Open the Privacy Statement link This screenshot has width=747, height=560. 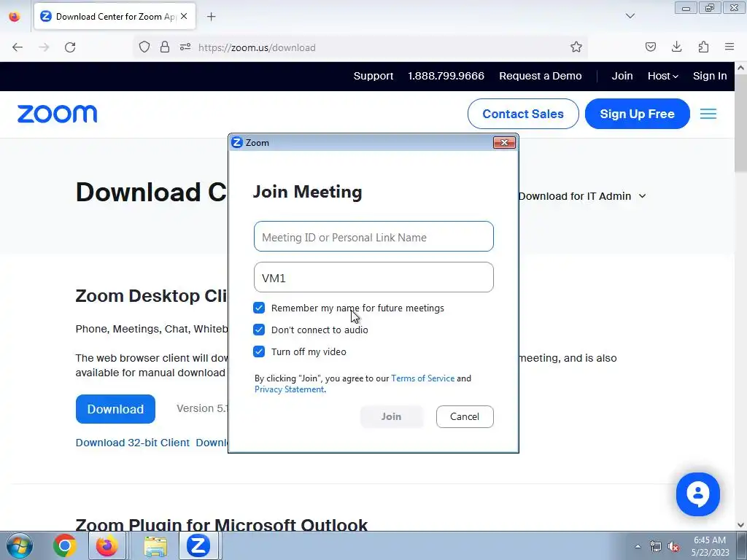(289, 389)
